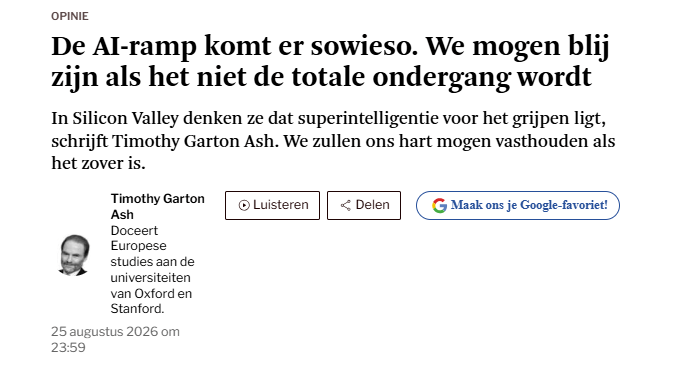This screenshot has width=687, height=365.
Task: Click the author's portrait photo
Action: (74, 255)
